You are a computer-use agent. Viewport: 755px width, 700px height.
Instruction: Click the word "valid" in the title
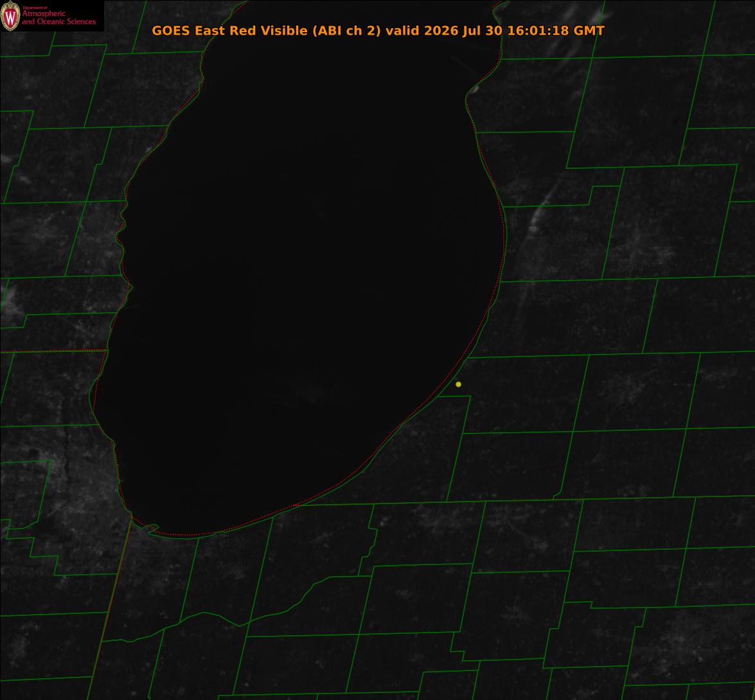pos(402,31)
